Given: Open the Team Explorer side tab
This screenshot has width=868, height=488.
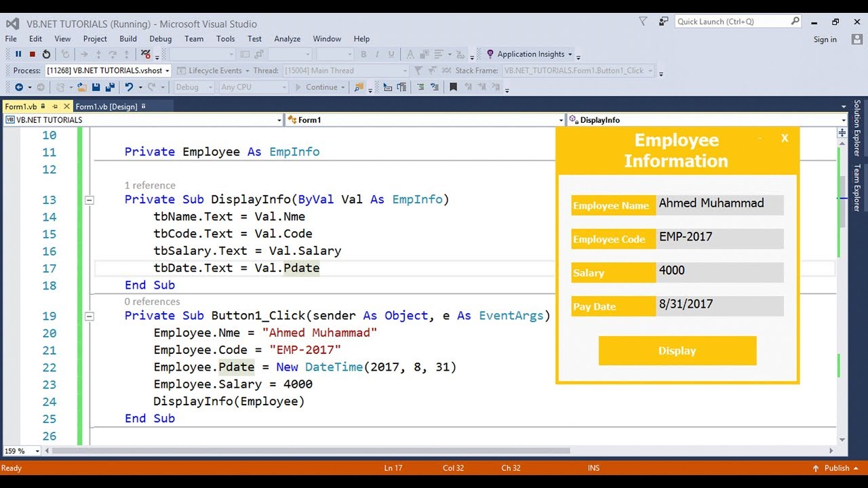Looking at the screenshot, I should (857, 188).
